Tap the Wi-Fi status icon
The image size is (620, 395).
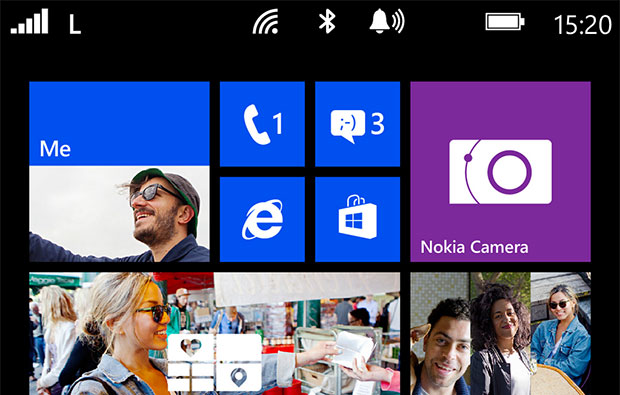point(266,22)
